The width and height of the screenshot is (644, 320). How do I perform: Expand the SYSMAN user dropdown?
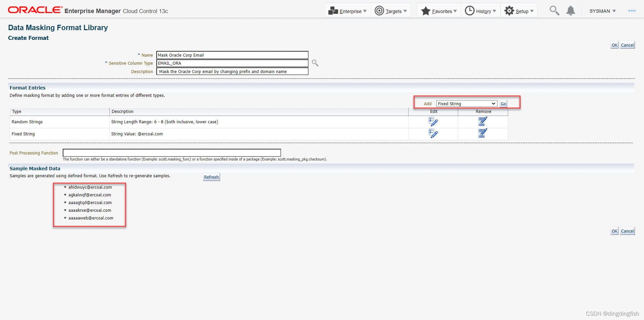coord(602,11)
